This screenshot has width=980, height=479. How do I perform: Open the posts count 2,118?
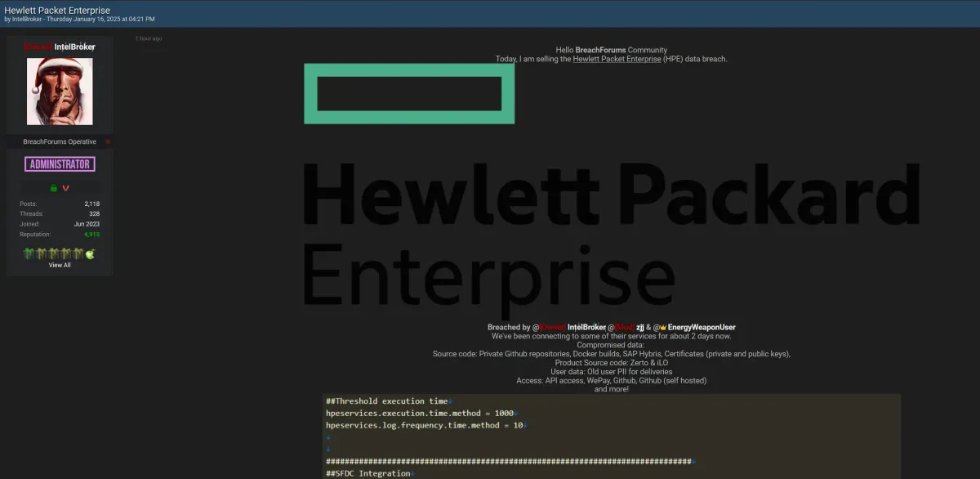coord(92,204)
